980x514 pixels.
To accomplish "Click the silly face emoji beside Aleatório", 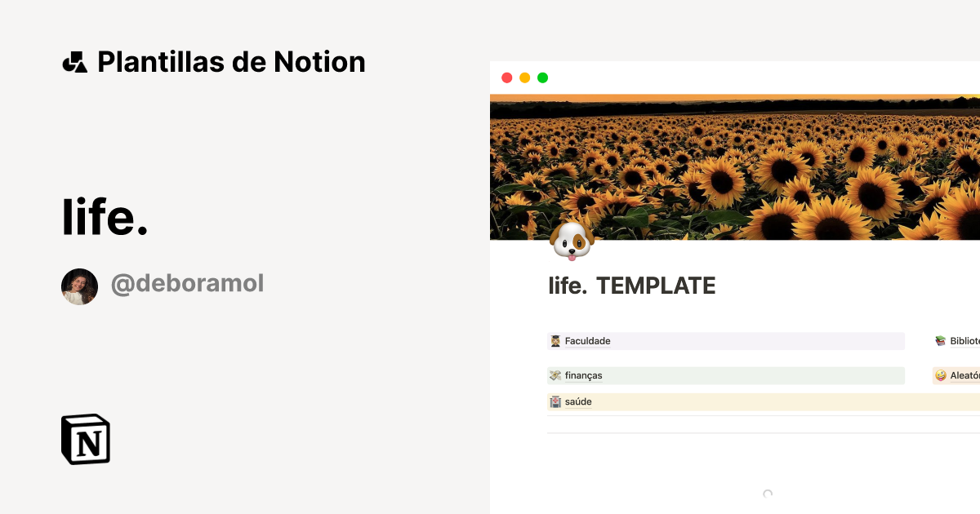I will [x=940, y=375].
